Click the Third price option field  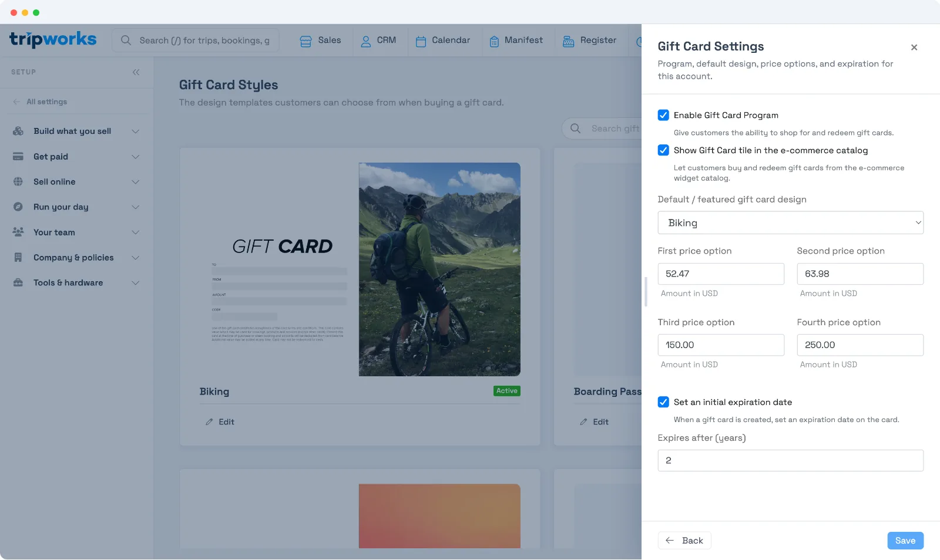[x=721, y=345]
